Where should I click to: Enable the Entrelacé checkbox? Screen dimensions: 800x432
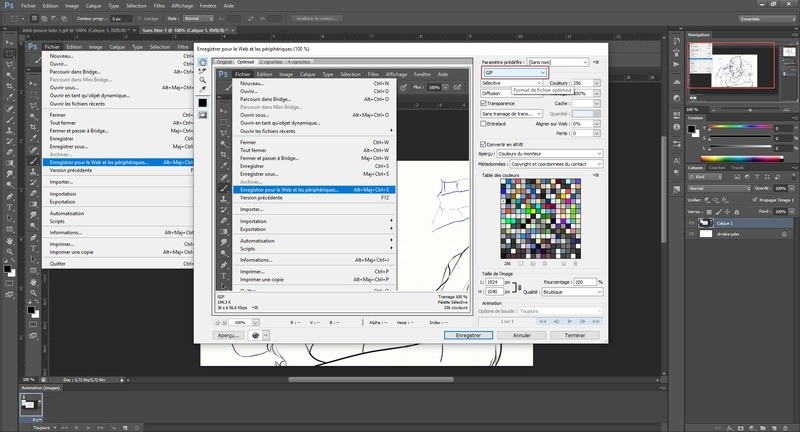click(x=483, y=123)
